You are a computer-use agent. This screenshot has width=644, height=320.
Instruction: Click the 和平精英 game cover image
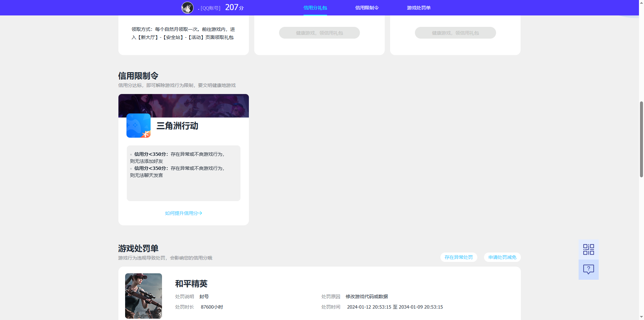click(x=144, y=296)
